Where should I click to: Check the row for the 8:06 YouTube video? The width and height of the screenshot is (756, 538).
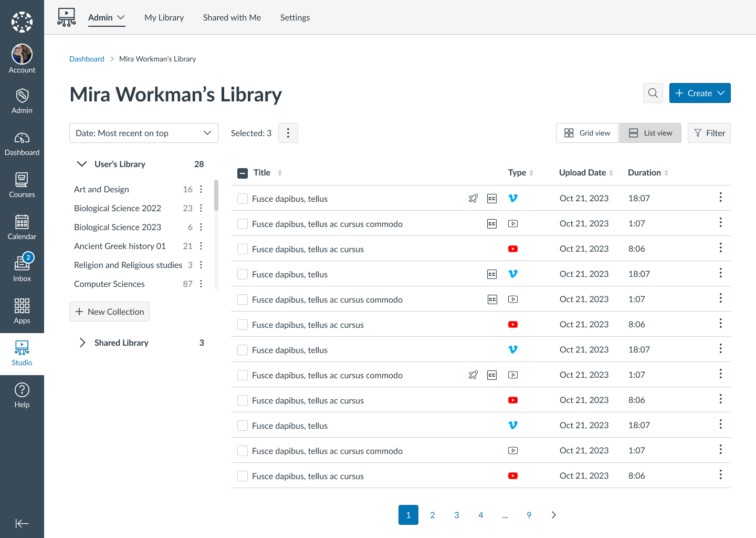(x=242, y=249)
